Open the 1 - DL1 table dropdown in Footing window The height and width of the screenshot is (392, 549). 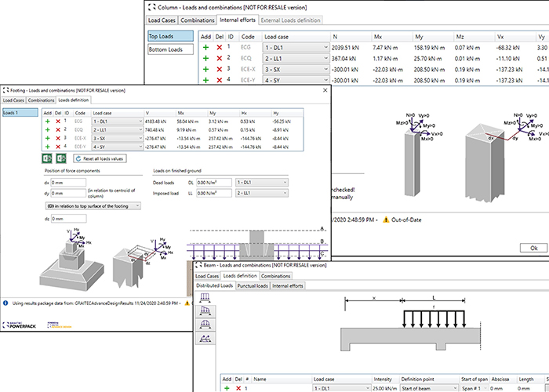tap(118, 122)
